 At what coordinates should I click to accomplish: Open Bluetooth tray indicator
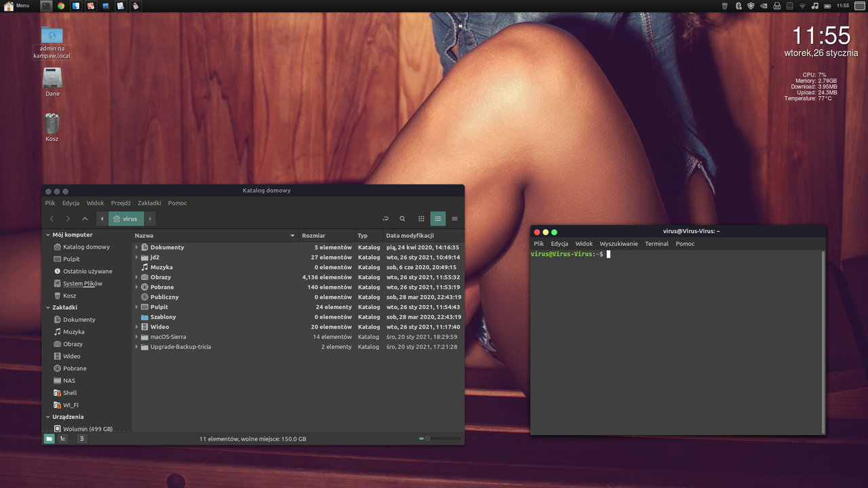738,6
